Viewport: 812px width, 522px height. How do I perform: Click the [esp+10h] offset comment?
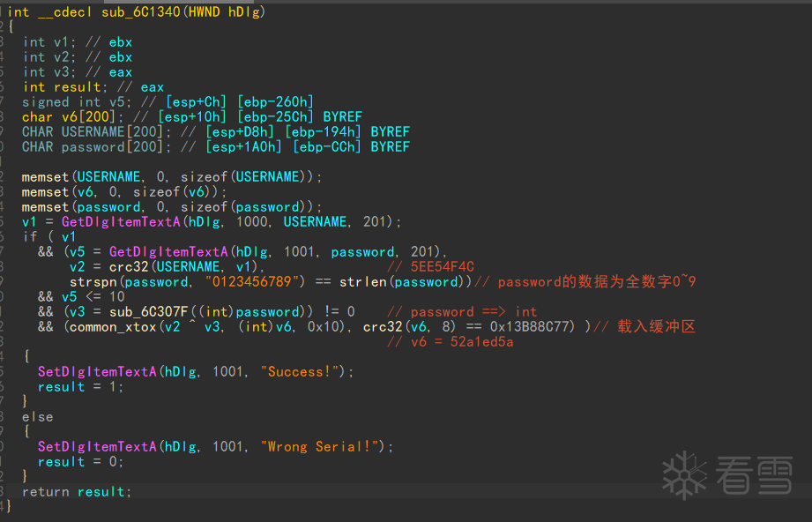click(x=192, y=117)
